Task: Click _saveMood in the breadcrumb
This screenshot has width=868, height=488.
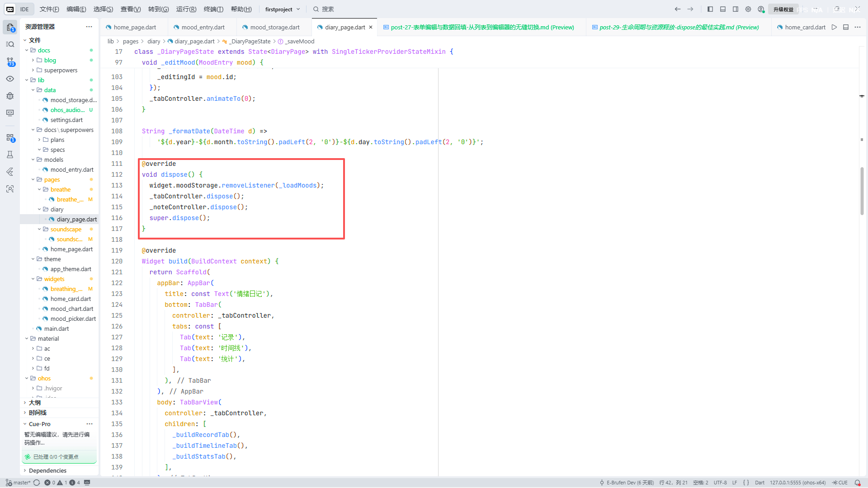Action: click(300, 41)
